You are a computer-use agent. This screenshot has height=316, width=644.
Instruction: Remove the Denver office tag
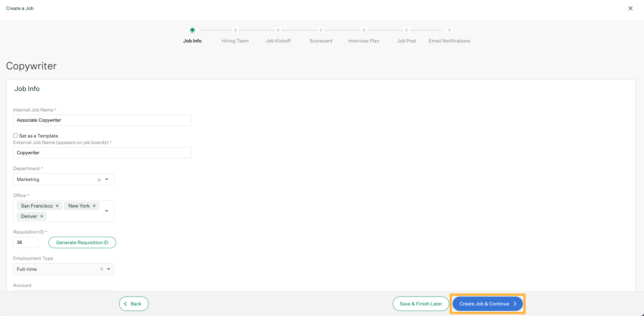[x=42, y=216]
